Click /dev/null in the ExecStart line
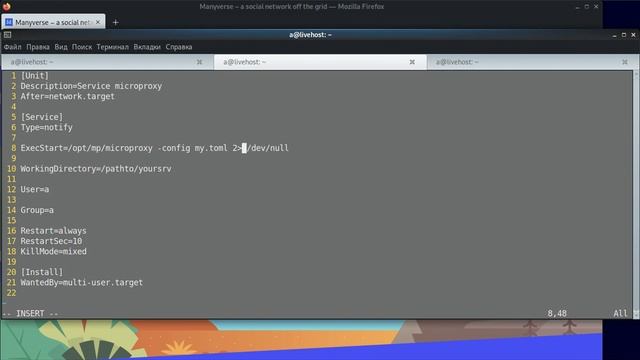The height and width of the screenshot is (360, 640). click(x=268, y=148)
